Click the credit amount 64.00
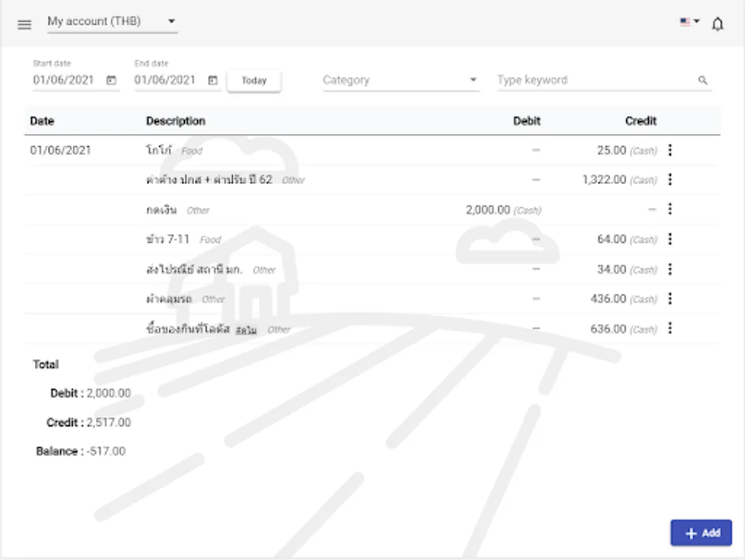 pyautogui.click(x=612, y=240)
